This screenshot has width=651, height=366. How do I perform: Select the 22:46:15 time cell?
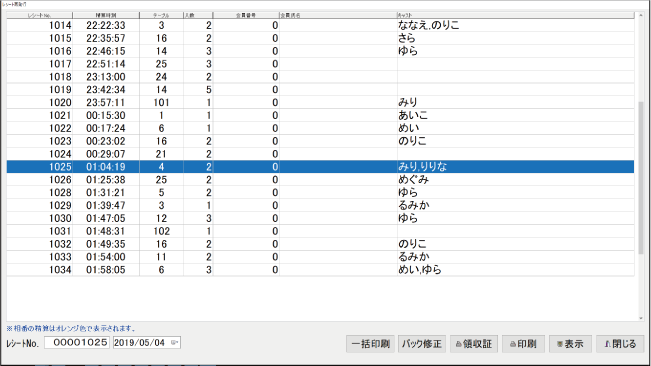click(x=106, y=51)
